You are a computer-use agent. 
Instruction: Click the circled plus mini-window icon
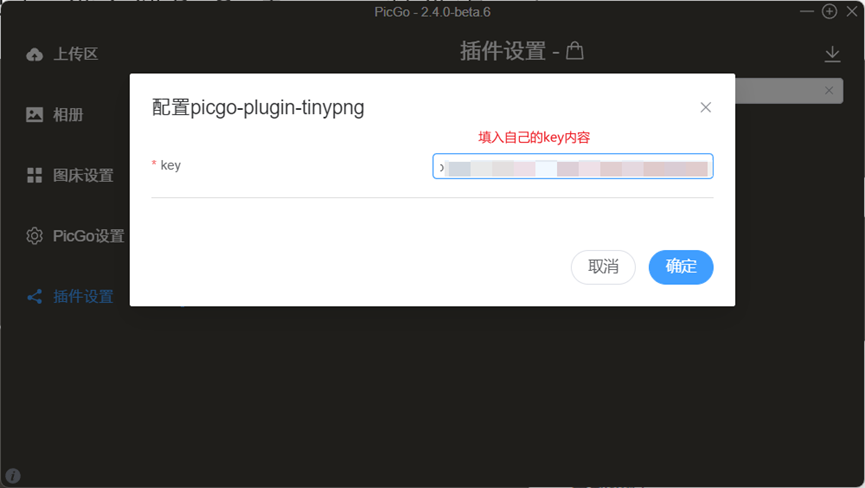pos(829,11)
